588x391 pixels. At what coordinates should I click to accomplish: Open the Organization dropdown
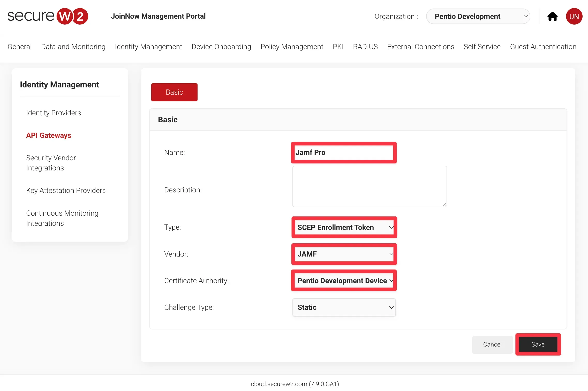click(x=478, y=17)
